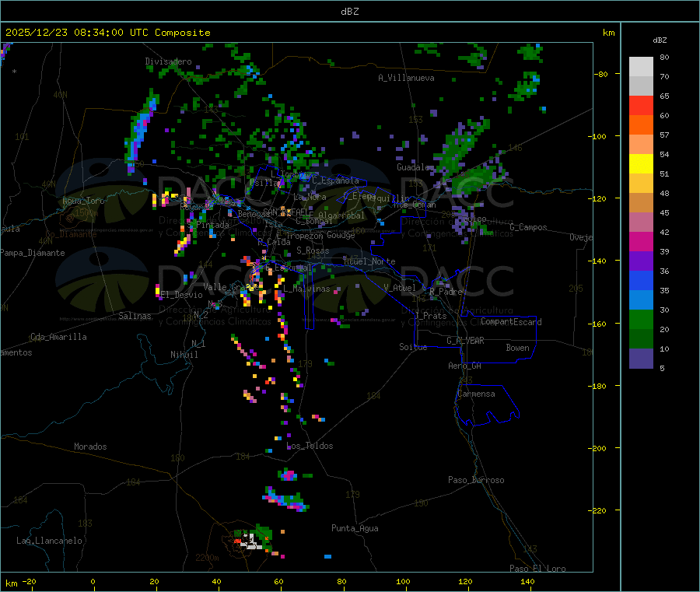Click the Pampa_Diamante map label
Screen dimensions: 700x592
pyautogui.click(x=33, y=253)
